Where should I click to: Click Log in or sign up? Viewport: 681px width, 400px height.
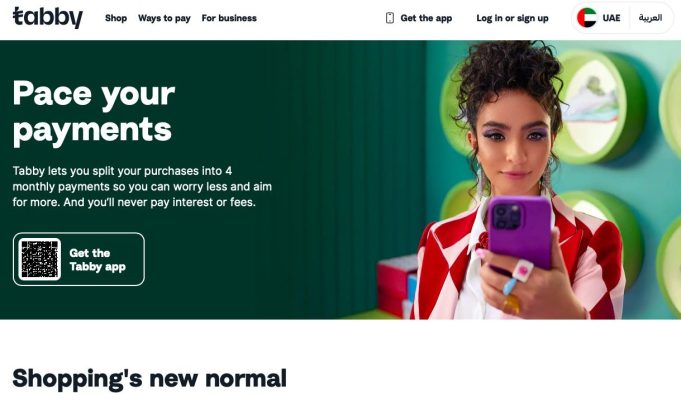(512, 18)
